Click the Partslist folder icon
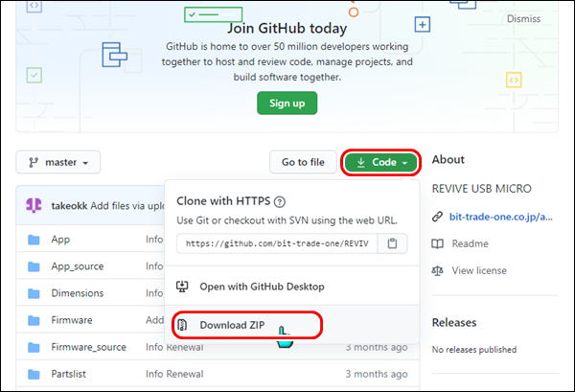This screenshot has width=575, height=392. (34, 374)
